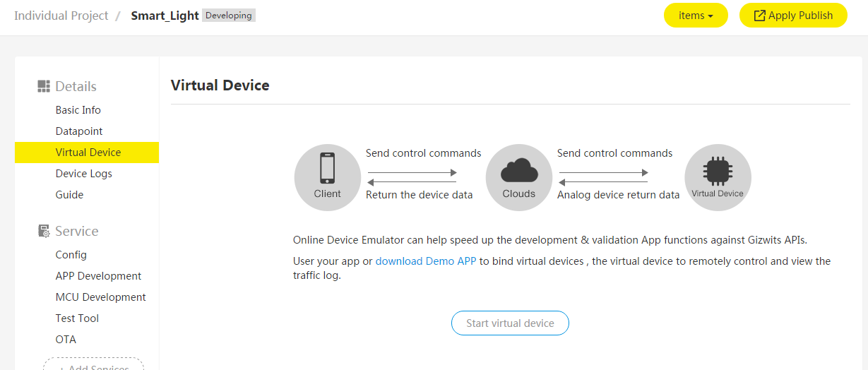Click the Smart_Light project name
This screenshot has width=868, height=370.
(x=165, y=16)
